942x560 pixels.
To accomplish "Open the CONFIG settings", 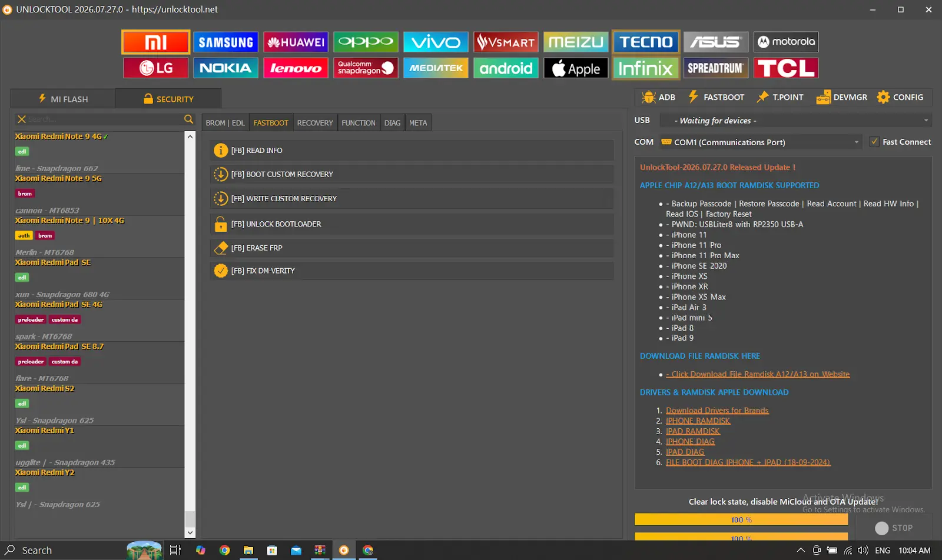I will (900, 97).
